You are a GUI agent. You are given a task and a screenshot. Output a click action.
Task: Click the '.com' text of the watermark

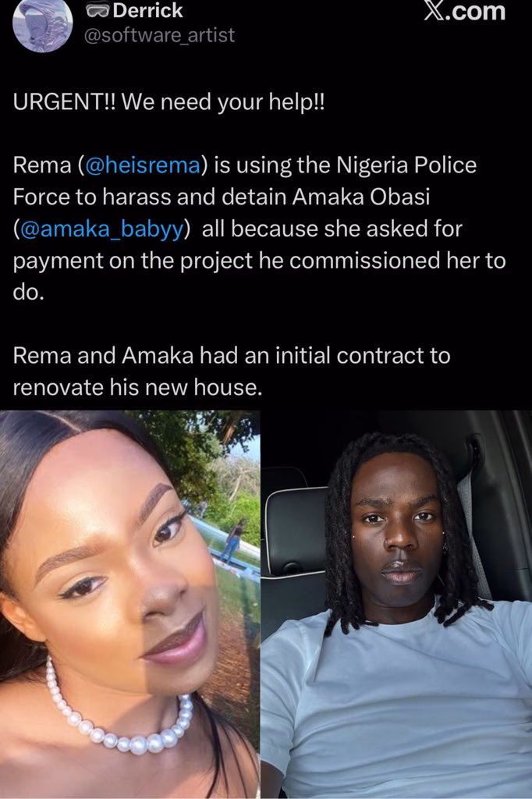click(x=475, y=11)
